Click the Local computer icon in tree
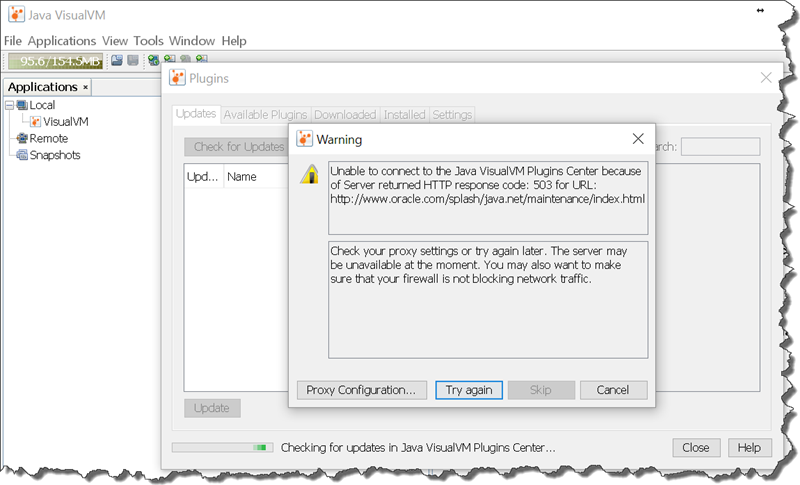Screen dimensions: 800x485 (22, 105)
